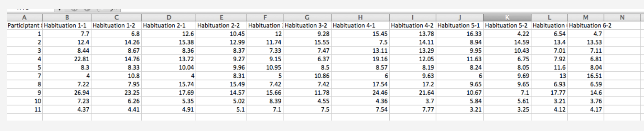
Task: Click participant number 4 in column A
Action: 25,59
